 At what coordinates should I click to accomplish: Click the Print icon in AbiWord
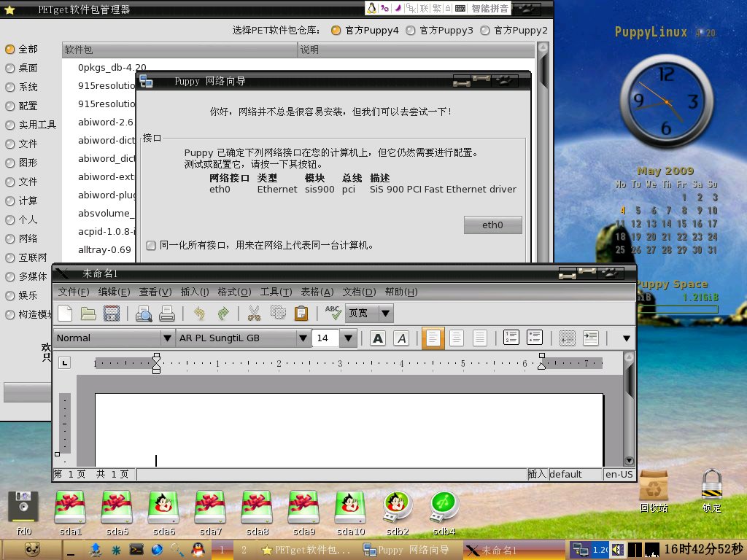[x=167, y=314]
